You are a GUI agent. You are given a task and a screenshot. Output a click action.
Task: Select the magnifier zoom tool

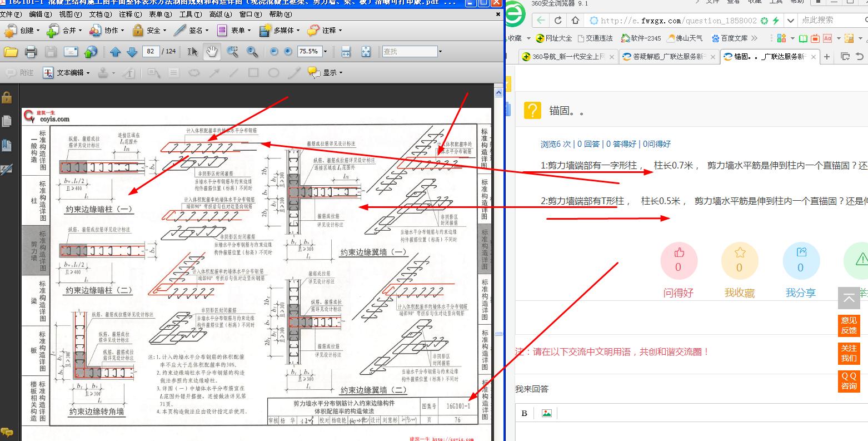(x=252, y=52)
